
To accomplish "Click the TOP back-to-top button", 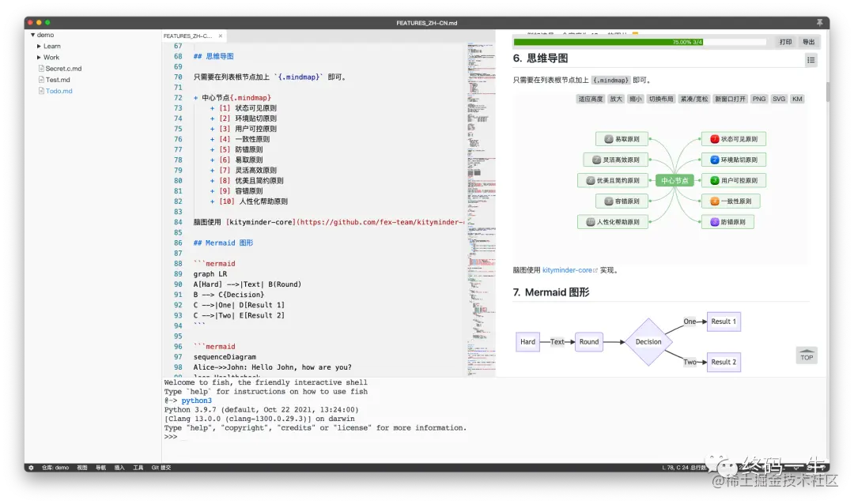I will point(807,356).
